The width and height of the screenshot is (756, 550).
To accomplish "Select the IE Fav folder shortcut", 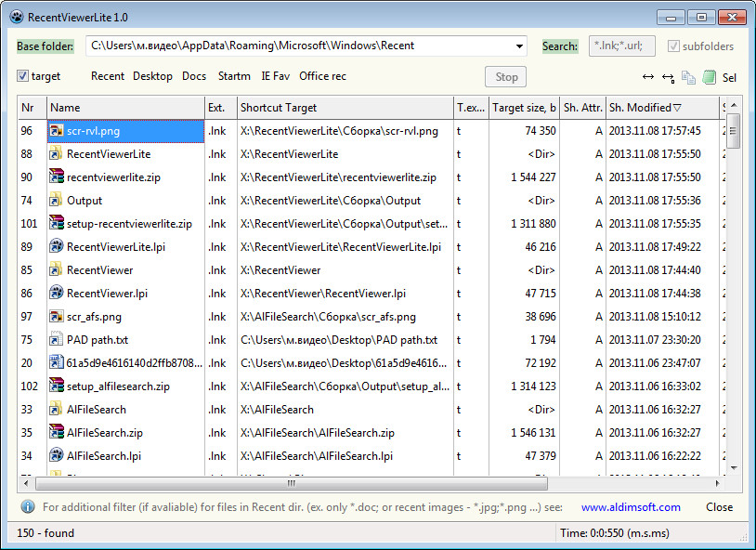I will click(275, 76).
